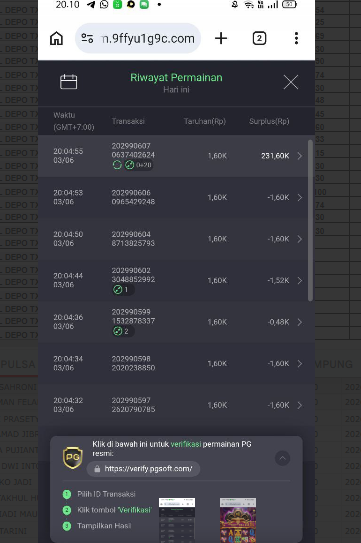Collapse the PG verification banner
The height and width of the screenshot is (543, 361).
[x=282, y=458]
